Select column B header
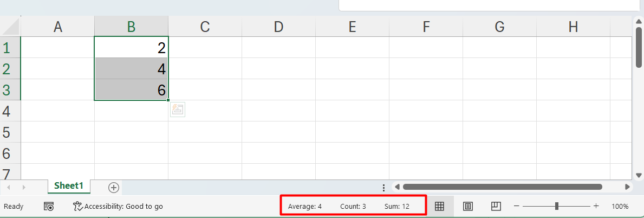This screenshot has width=644, height=218. (131, 27)
